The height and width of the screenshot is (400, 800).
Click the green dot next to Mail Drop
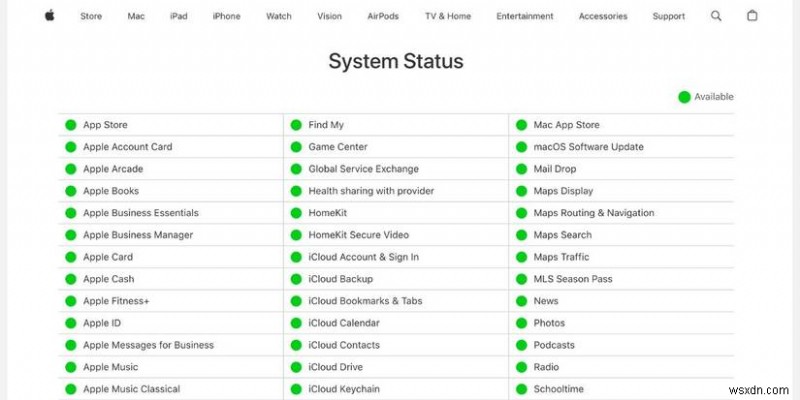[x=521, y=169]
